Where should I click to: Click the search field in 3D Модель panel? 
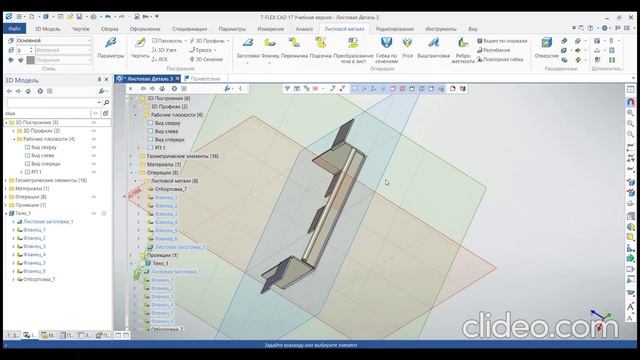54,102
